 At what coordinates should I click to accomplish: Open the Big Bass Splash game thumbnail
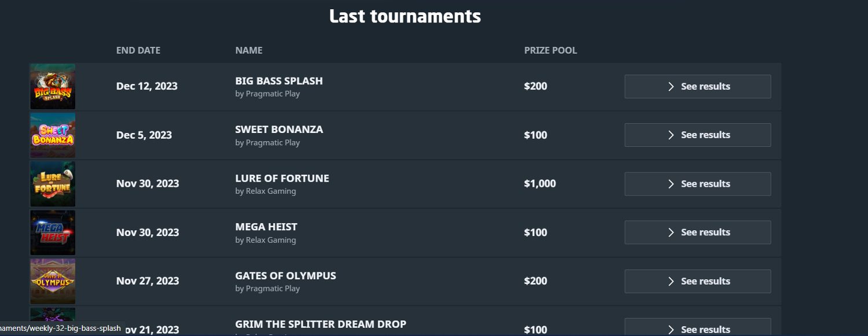53,87
